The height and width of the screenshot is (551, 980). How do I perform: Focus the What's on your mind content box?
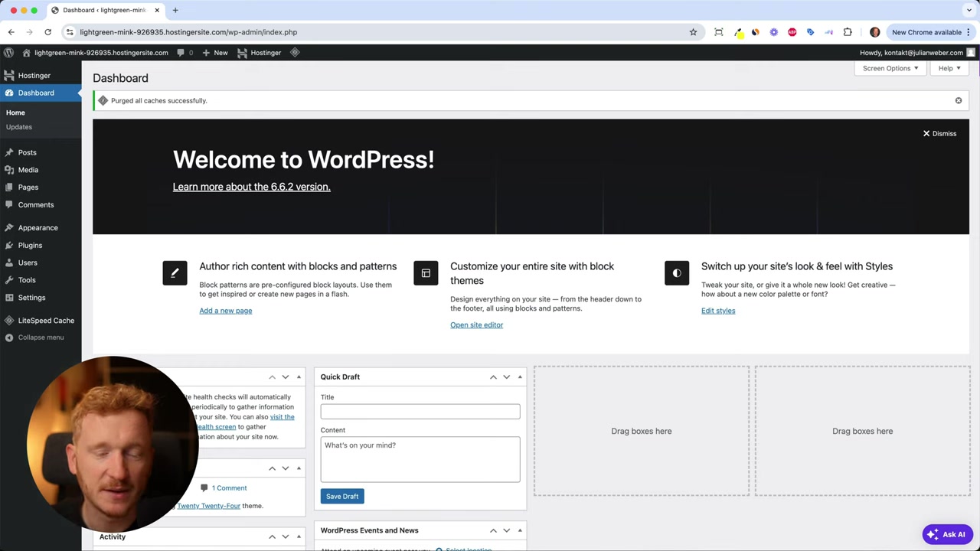point(420,459)
